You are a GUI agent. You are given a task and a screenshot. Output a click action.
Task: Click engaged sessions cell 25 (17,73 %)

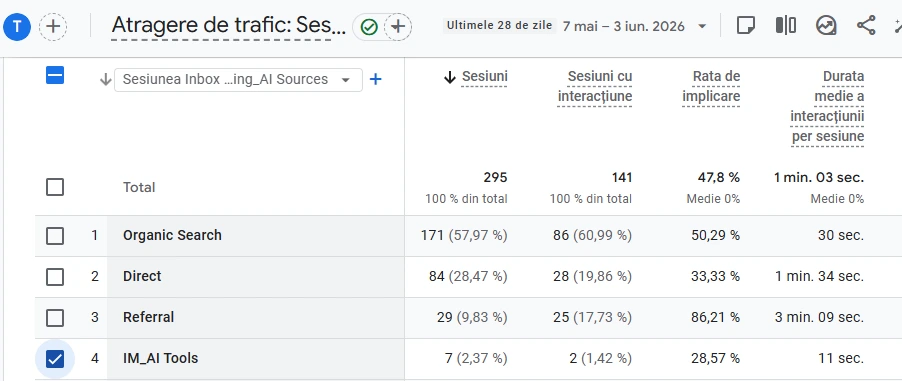(x=593, y=317)
